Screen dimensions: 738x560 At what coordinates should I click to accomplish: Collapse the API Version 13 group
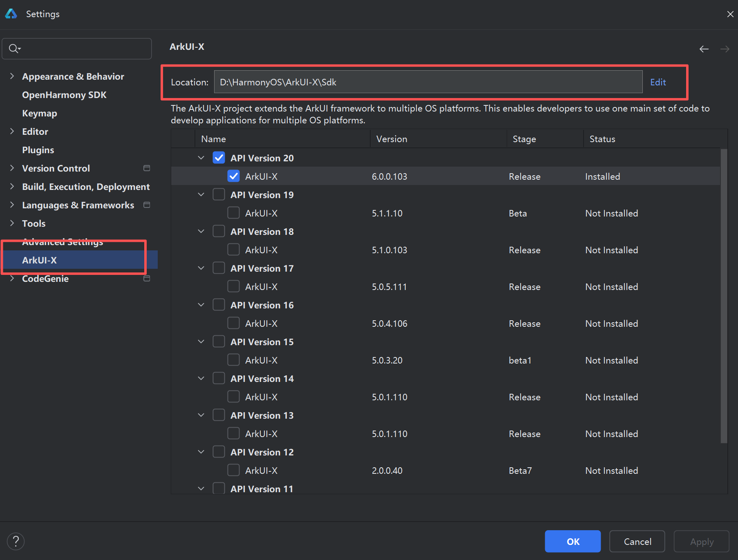(201, 415)
